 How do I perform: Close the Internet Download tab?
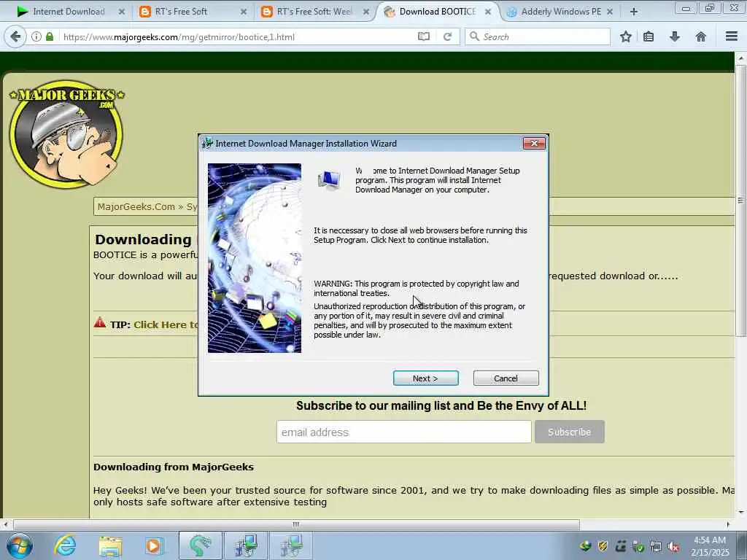122,12
